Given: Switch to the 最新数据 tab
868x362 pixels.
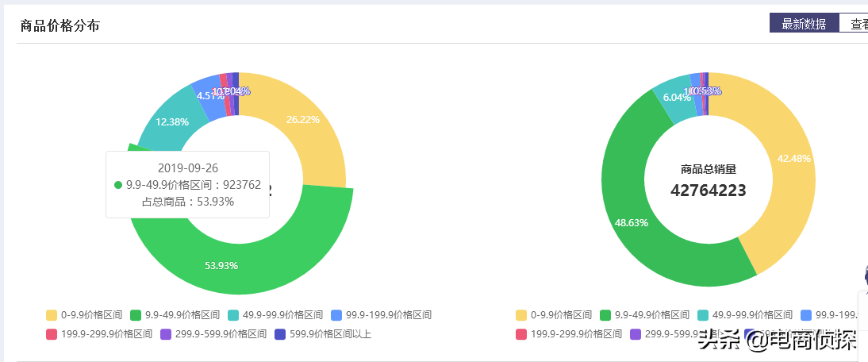Looking at the screenshot, I should point(804,24).
